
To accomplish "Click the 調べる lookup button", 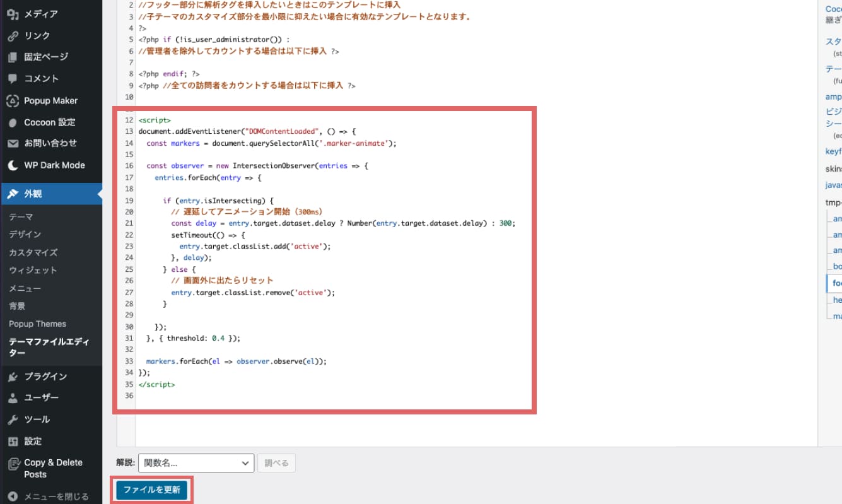I will pyautogui.click(x=276, y=463).
